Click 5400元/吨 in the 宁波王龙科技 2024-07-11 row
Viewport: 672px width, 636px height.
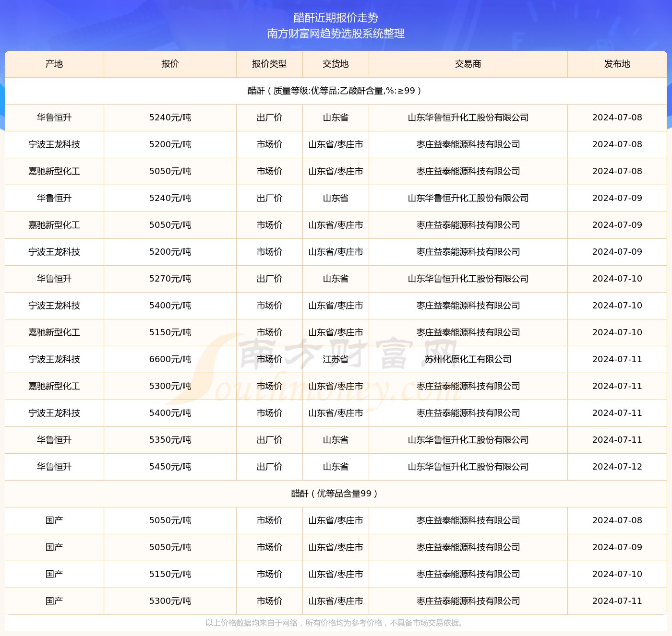click(x=170, y=413)
